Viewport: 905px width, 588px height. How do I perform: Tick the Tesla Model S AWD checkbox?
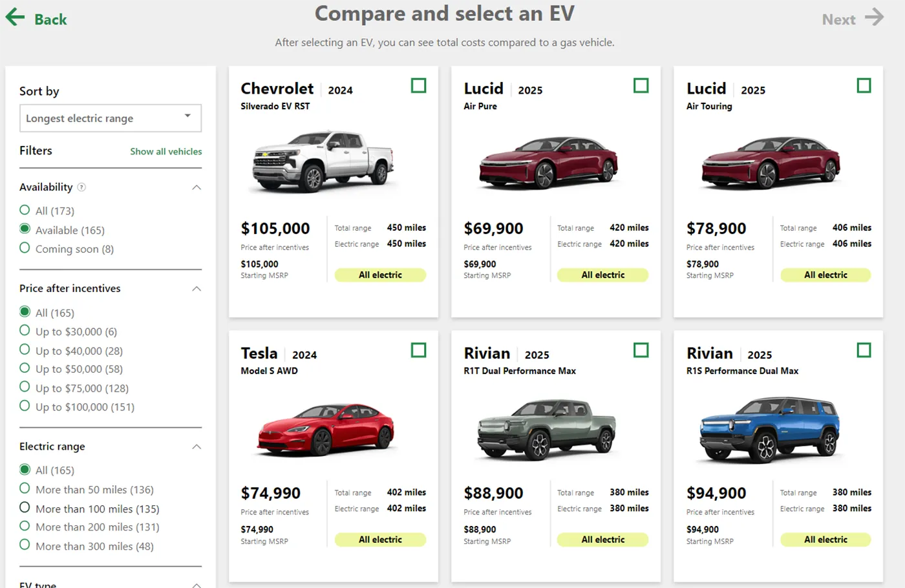(418, 350)
